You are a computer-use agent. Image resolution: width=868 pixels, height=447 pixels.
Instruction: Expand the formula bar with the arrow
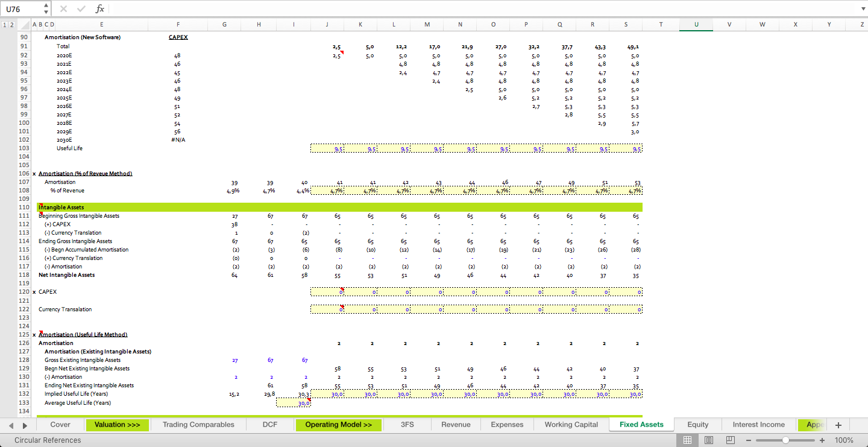click(862, 8)
